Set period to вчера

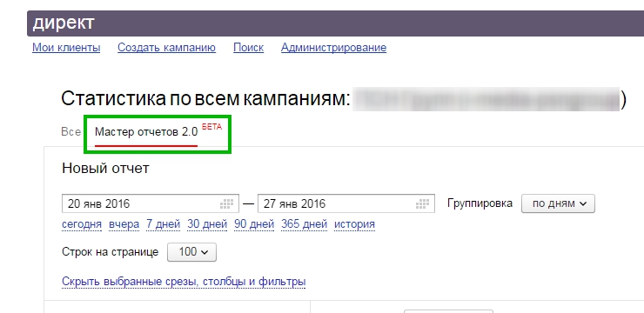coord(124,224)
